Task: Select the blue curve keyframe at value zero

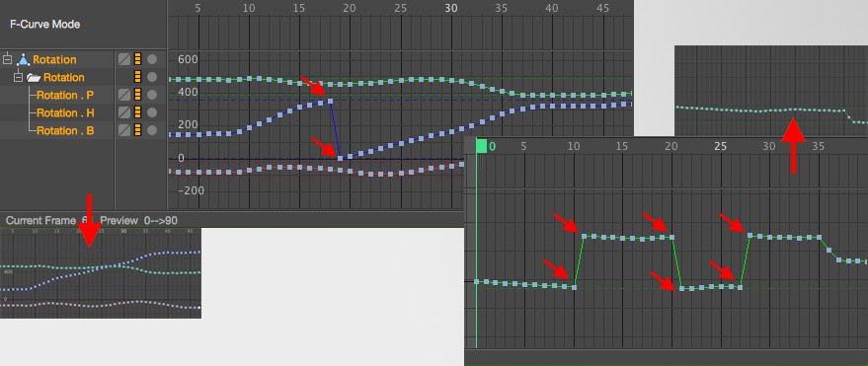Action: tap(340, 158)
